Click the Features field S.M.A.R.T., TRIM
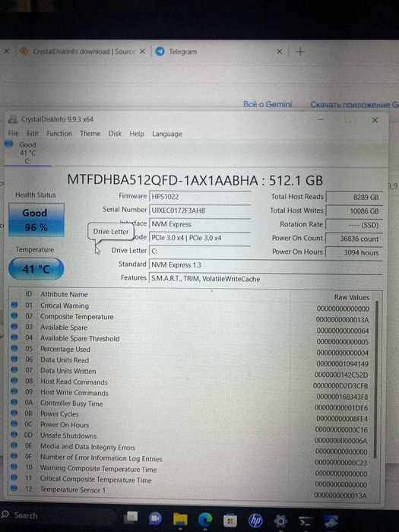The image size is (399, 532). [x=266, y=279]
